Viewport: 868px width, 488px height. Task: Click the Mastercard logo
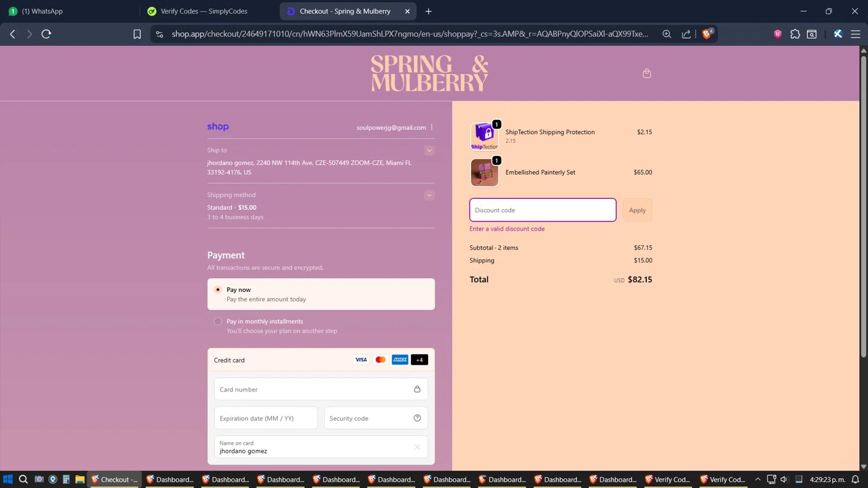click(380, 360)
